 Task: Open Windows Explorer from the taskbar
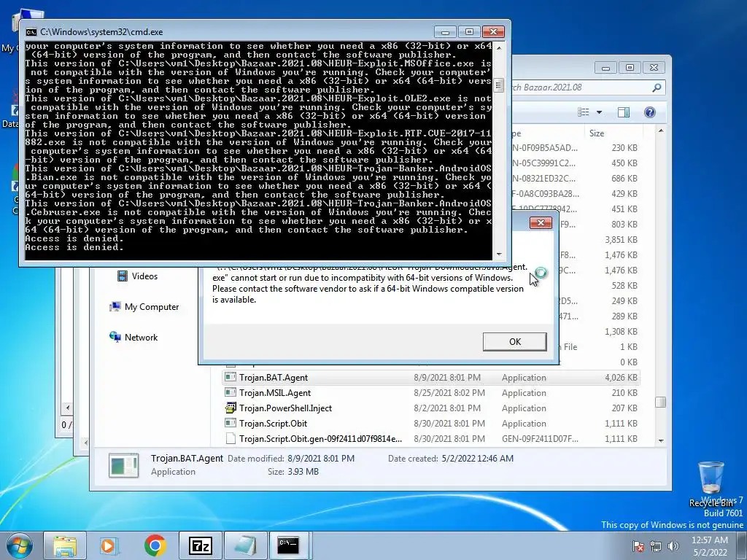pos(65,545)
